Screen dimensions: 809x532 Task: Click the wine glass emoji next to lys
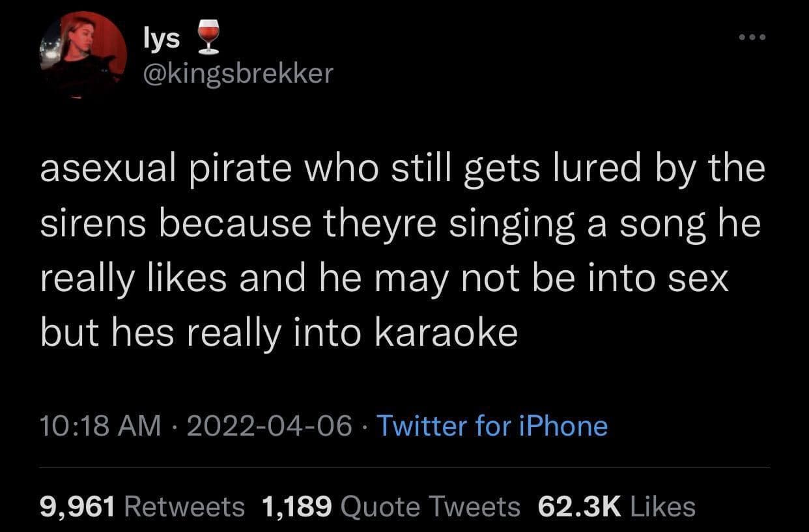click(208, 37)
